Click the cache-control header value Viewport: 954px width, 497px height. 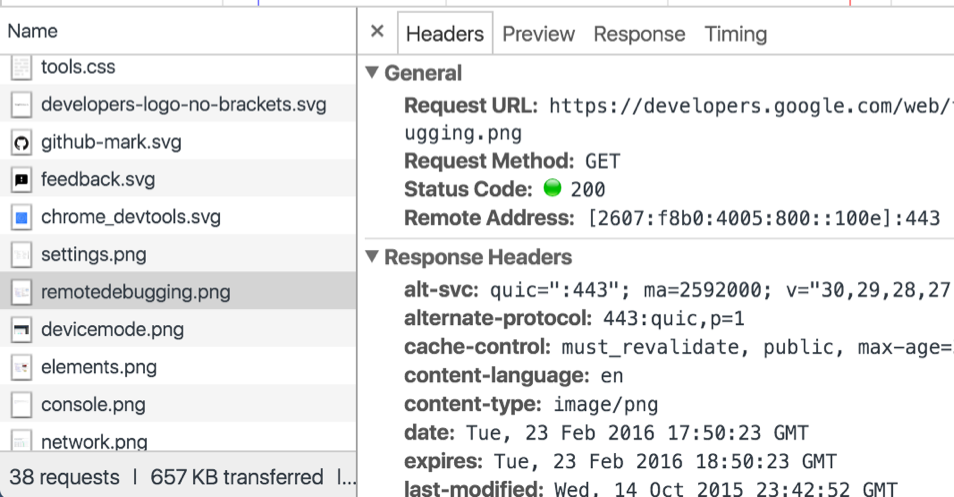point(757,347)
